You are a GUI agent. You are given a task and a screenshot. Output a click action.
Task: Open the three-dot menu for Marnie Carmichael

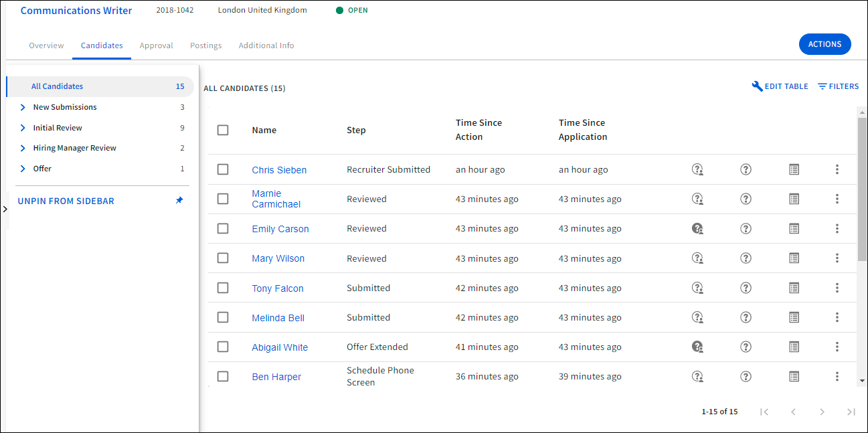click(837, 199)
